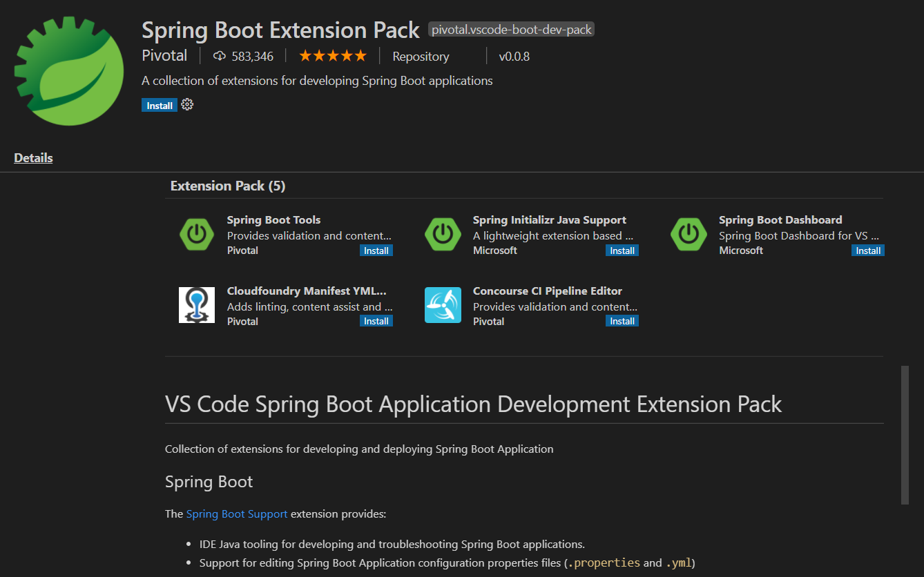The height and width of the screenshot is (577, 924).
Task: Install Cloudfoundry Manifest YML extension
Action: (x=376, y=321)
